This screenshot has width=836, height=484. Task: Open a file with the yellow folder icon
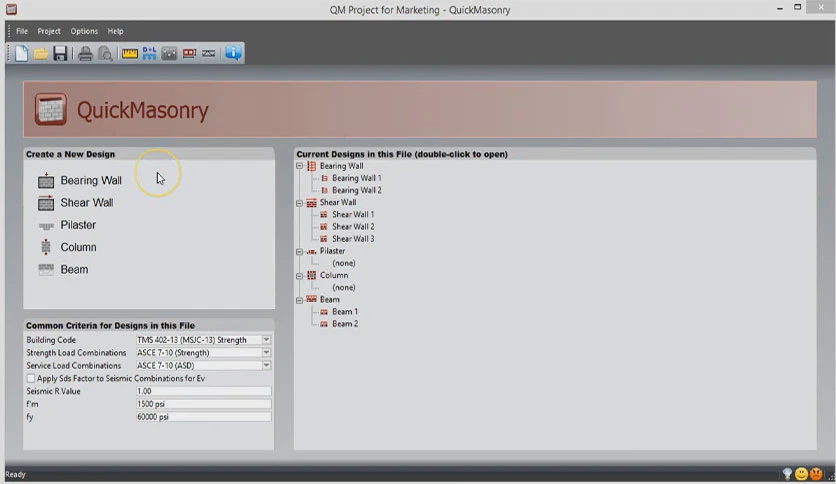click(41, 53)
